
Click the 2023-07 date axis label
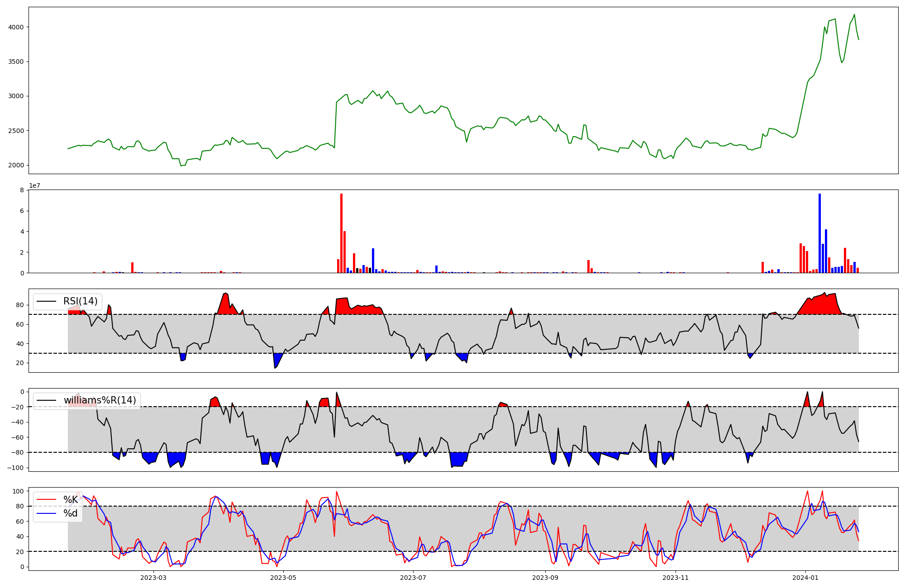coord(413,578)
